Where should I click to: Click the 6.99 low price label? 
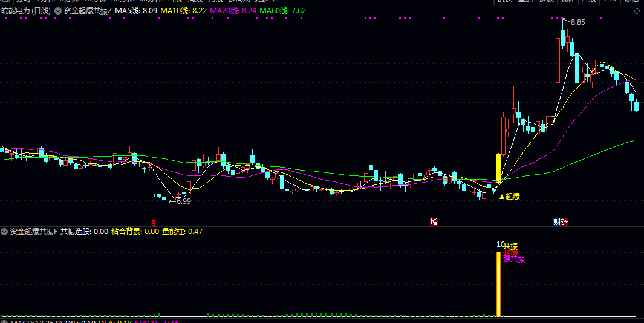[183, 201]
